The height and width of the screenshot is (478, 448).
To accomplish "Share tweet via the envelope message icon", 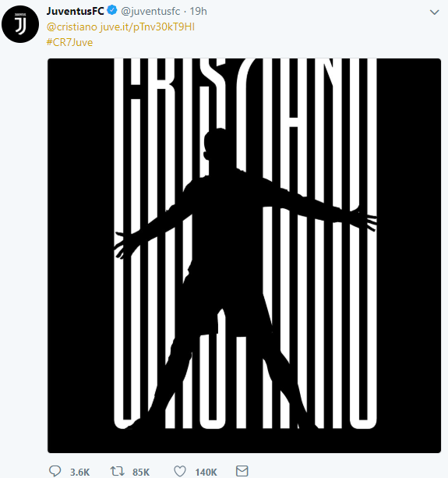I will tap(242, 471).
